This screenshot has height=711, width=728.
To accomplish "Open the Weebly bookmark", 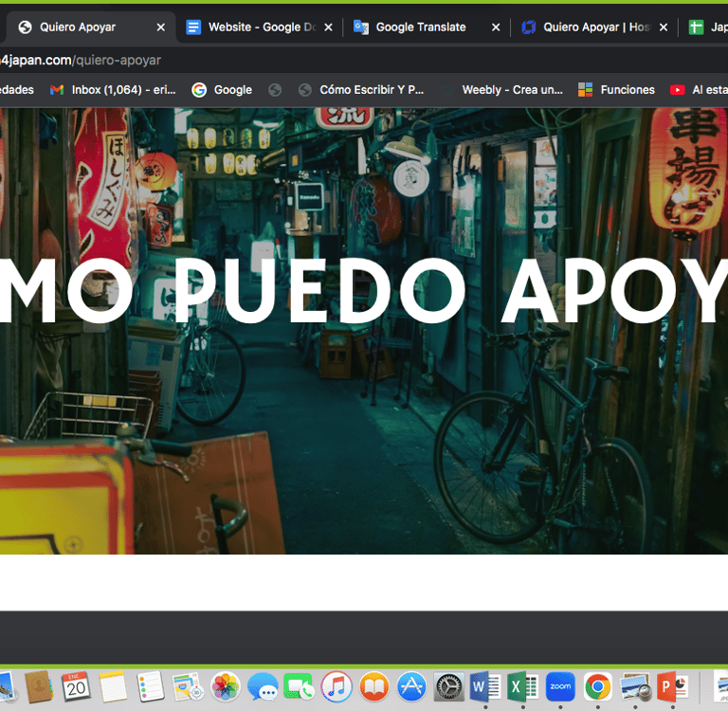I will point(500,90).
